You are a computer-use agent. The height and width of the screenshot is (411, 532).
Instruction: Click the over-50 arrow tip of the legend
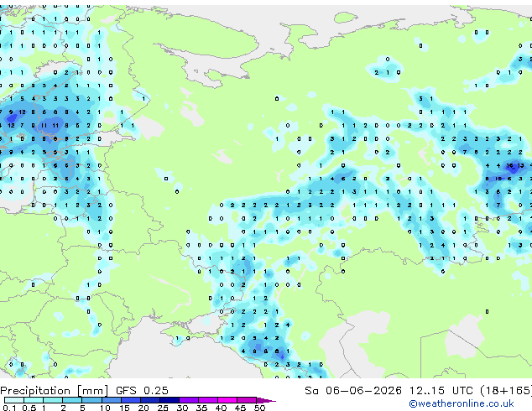tap(266, 400)
